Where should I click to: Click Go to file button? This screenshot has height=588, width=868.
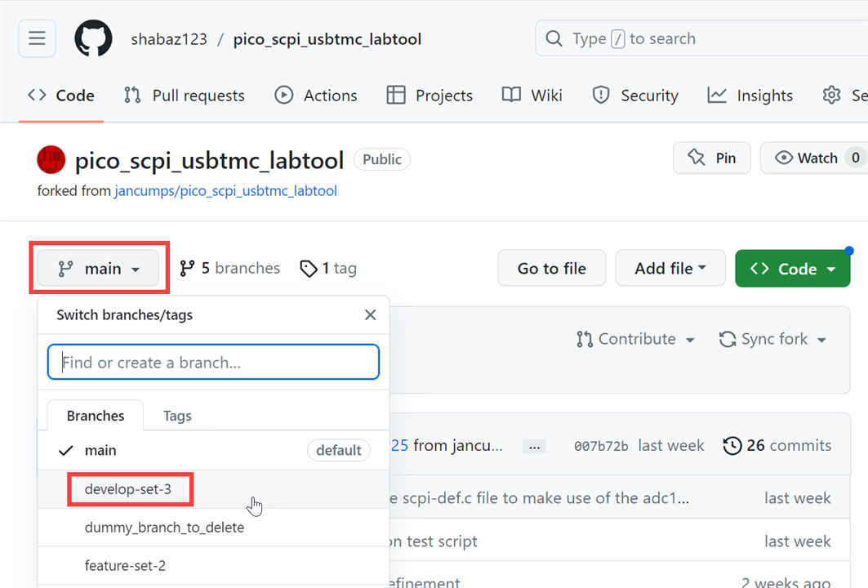click(x=552, y=269)
